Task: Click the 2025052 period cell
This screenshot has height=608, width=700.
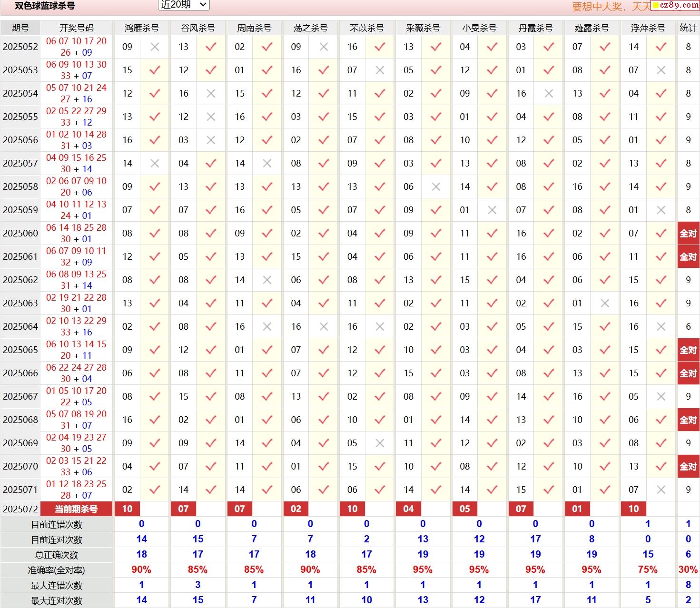Action: [20, 47]
